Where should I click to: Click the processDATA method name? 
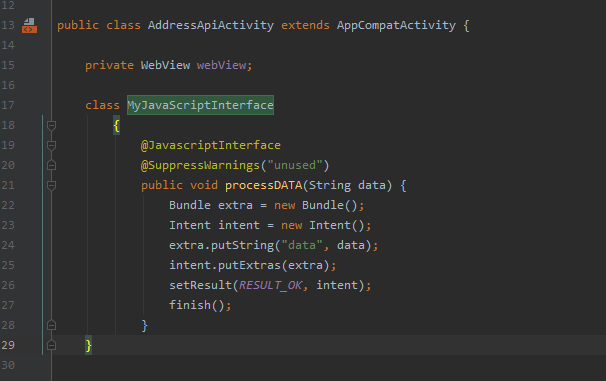click(263, 185)
